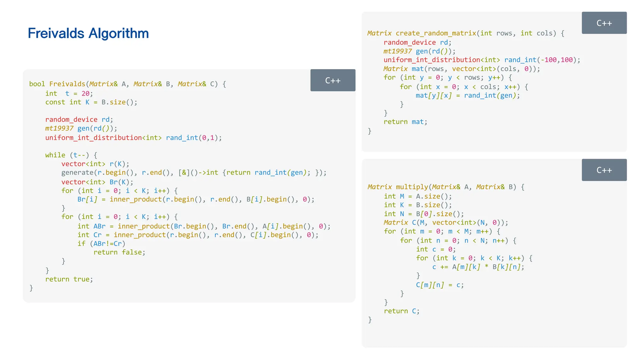Click the C++ badge on Freivalds code block

(x=333, y=80)
